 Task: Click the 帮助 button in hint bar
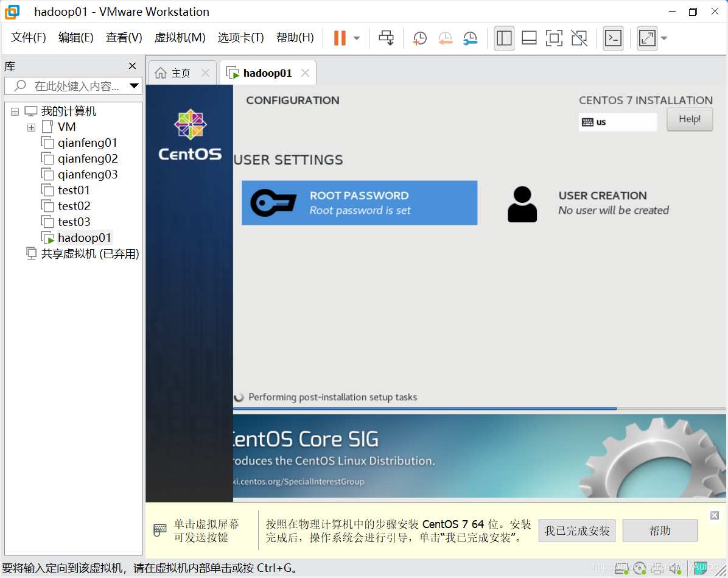click(x=660, y=530)
